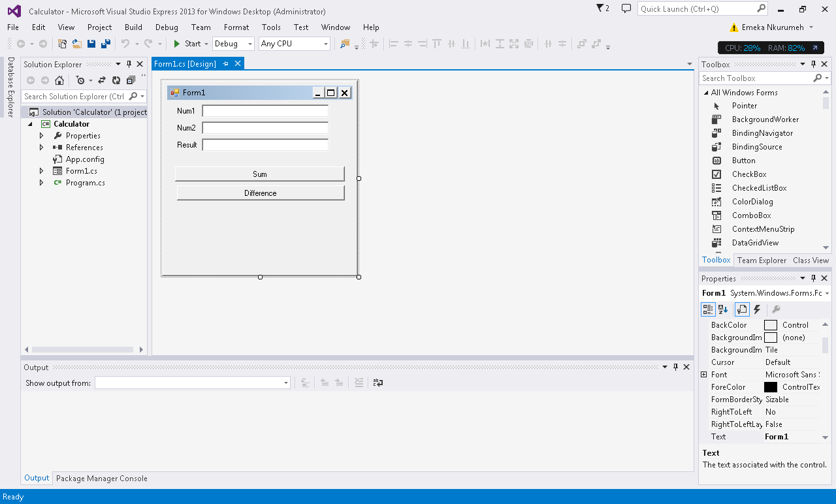Pin the Toolbox panel

pos(813,64)
